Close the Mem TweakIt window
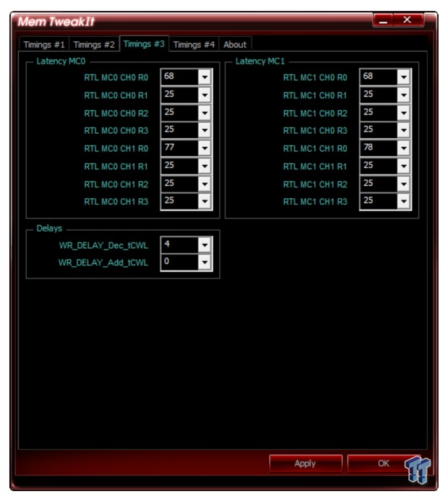 pyautogui.click(x=408, y=20)
